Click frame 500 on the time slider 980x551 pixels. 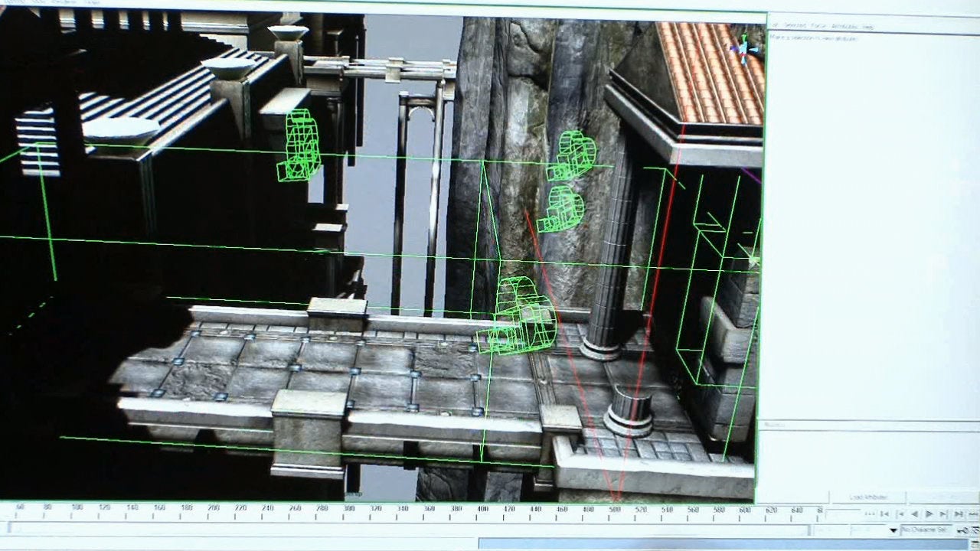(x=615, y=508)
